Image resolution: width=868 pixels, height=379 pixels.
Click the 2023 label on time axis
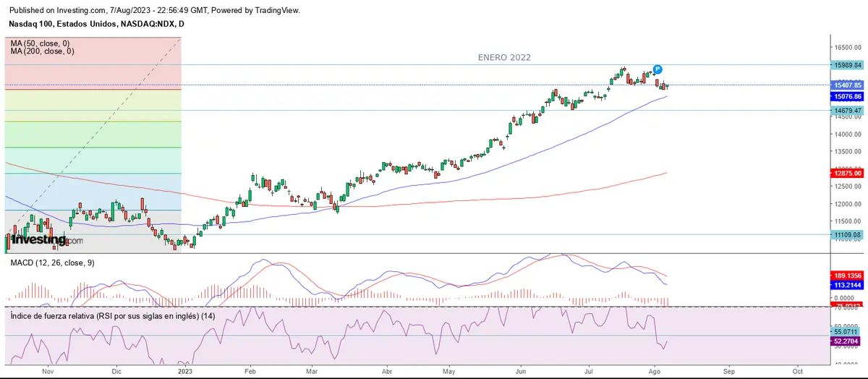click(x=185, y=371)
